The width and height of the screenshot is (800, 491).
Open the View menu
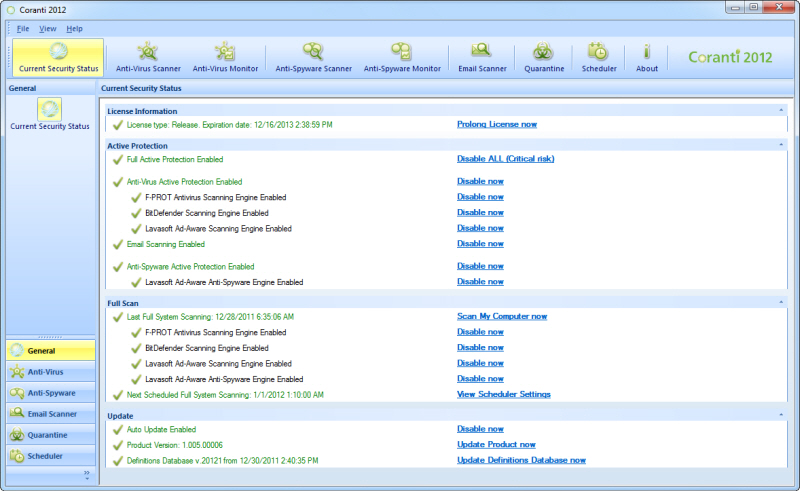click(x=47, y=29)
